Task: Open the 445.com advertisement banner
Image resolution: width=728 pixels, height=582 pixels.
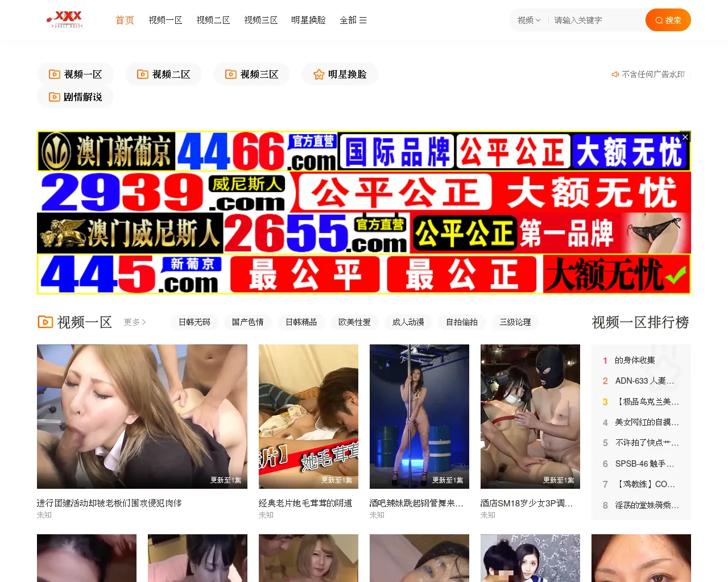Action: [x=364, y=274]
